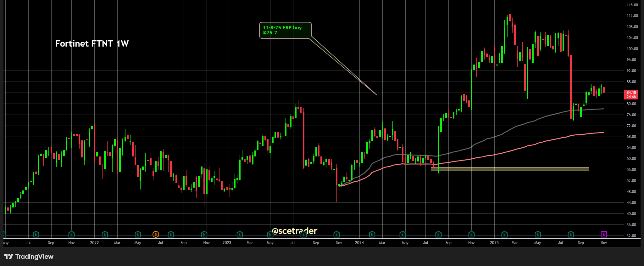This screenshot has height=266, width=644.
Task: Click the TradingView logo
Action: tap(29, 257)
